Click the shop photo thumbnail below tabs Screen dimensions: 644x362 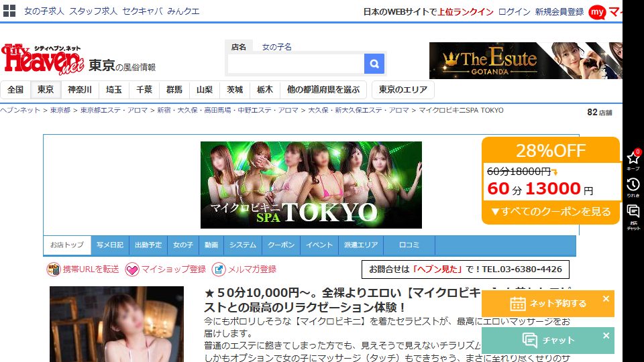[117, 324]
